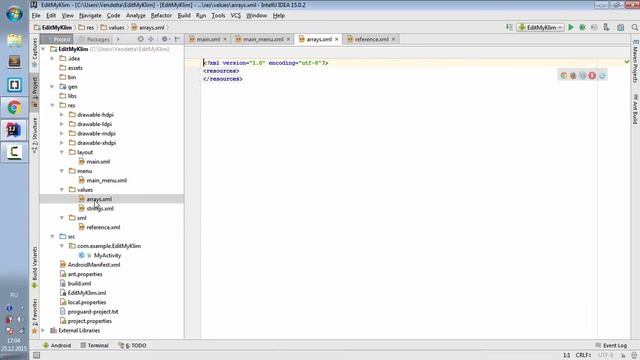Click scroll from source target icon
Viewport: 640px width, 360px height.
[x=140, y=39]
